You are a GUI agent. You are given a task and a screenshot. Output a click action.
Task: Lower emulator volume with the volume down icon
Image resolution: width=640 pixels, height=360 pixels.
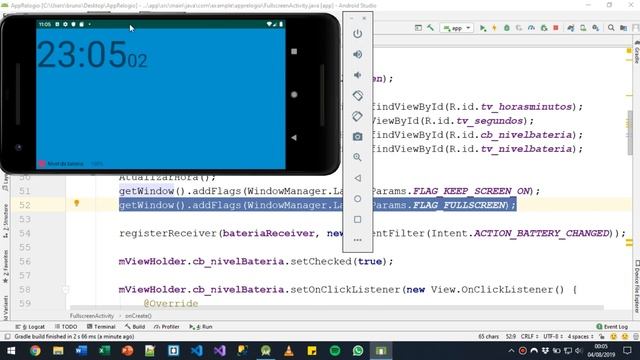358,75
